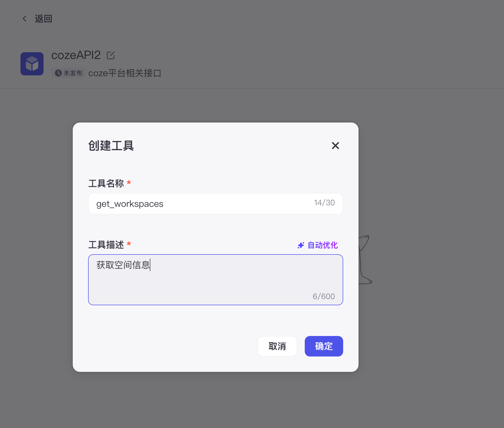Click the back chevron arrow at top left
This screenshot has height=428, width=504.
click(25, 18)
